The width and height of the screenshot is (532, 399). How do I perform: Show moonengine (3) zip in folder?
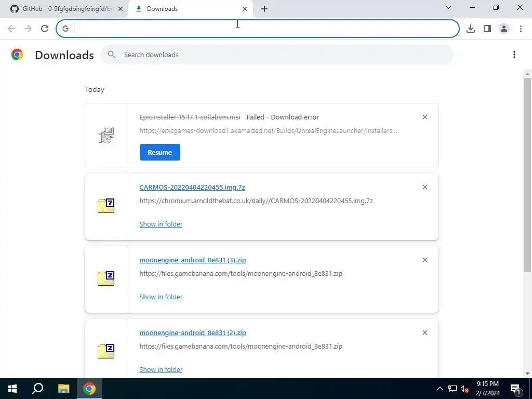[x=161, y=297]
